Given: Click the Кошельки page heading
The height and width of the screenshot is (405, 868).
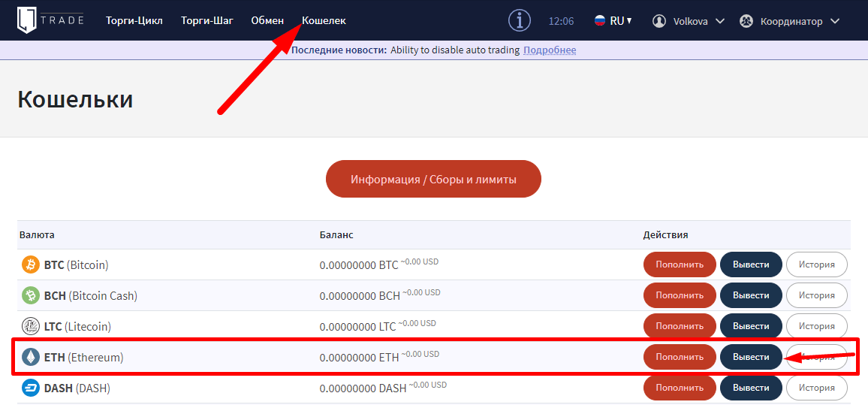Looking at the screenshot, I should (x=75, y=99).
